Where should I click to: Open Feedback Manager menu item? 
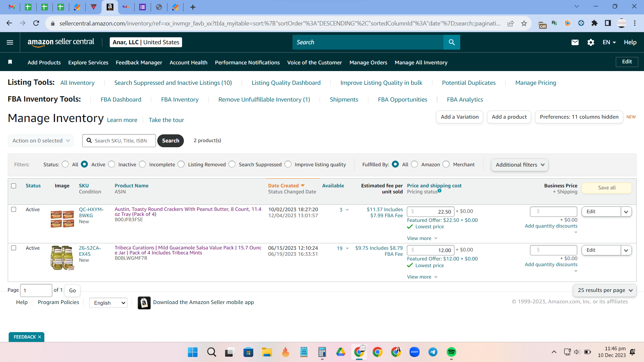tap(139, 62)
